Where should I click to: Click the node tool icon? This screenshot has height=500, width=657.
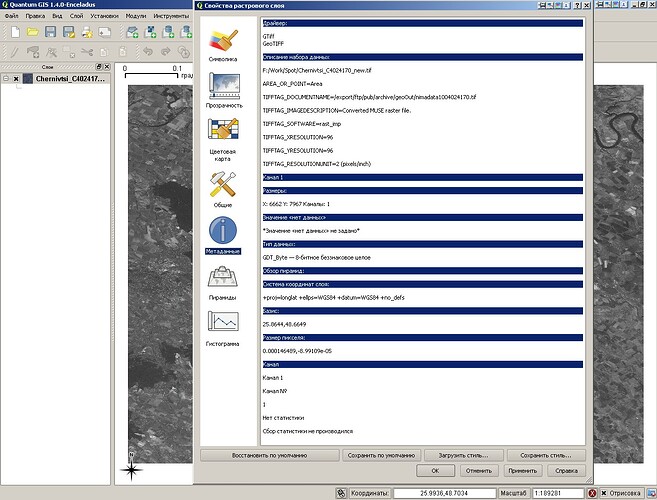51,52
